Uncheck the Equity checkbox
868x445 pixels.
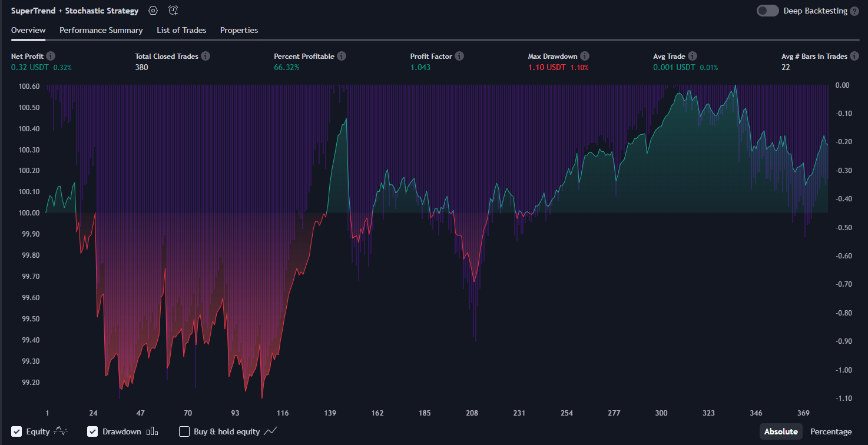click(16, 431)
